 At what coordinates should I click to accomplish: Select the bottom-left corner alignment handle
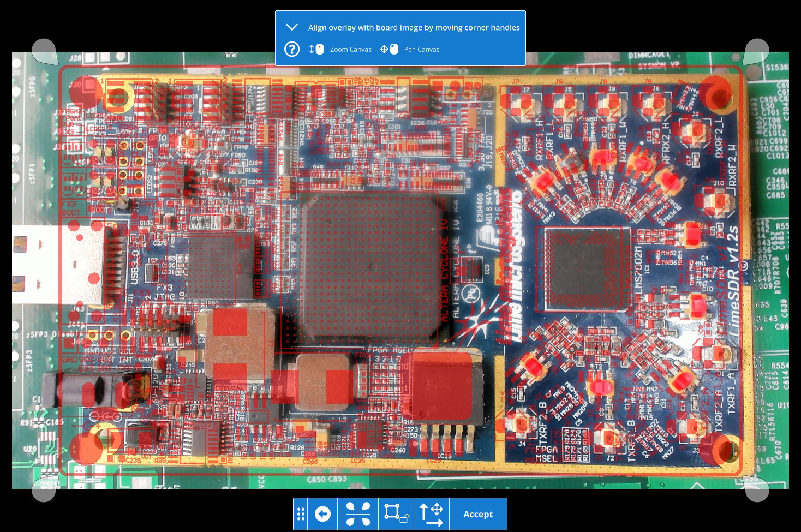45,488
